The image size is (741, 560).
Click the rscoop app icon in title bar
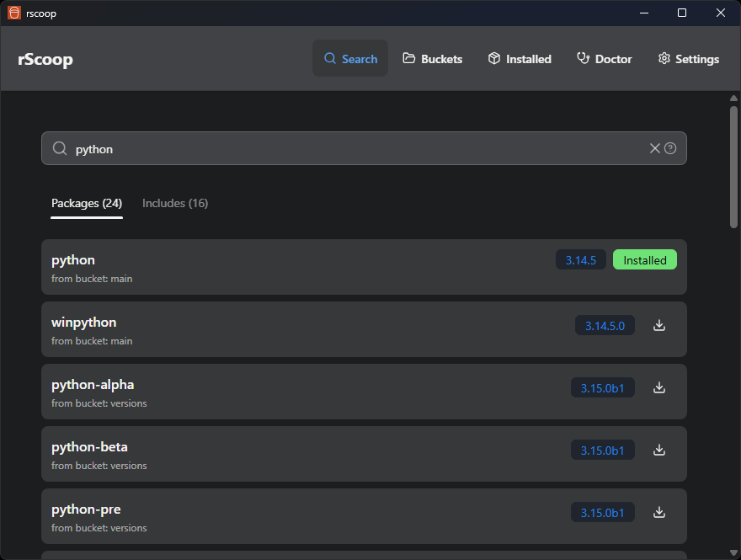(x=14, y=13)
